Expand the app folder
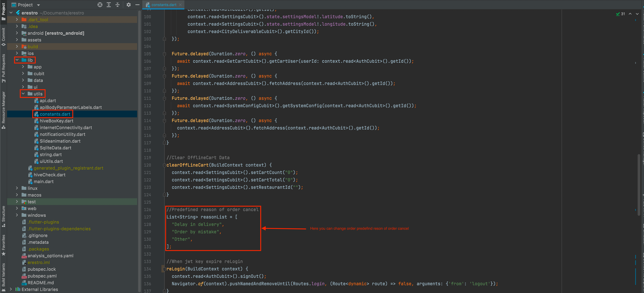Image resolution: width=644 pixels, height=293 pixels. pos(23,67)
